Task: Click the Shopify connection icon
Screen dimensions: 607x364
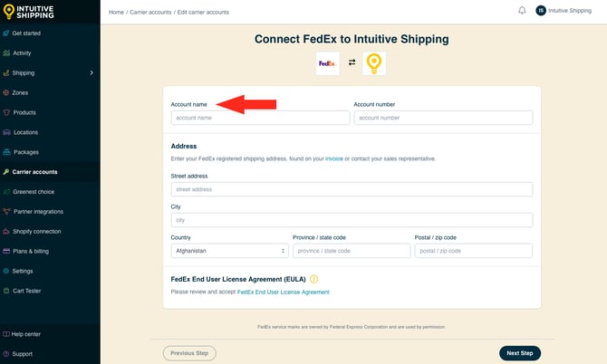Action: [6, 231]
